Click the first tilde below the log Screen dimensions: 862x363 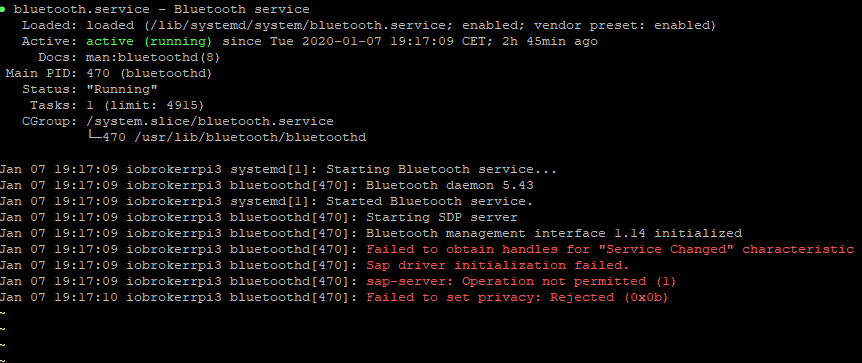pos(3,313)
